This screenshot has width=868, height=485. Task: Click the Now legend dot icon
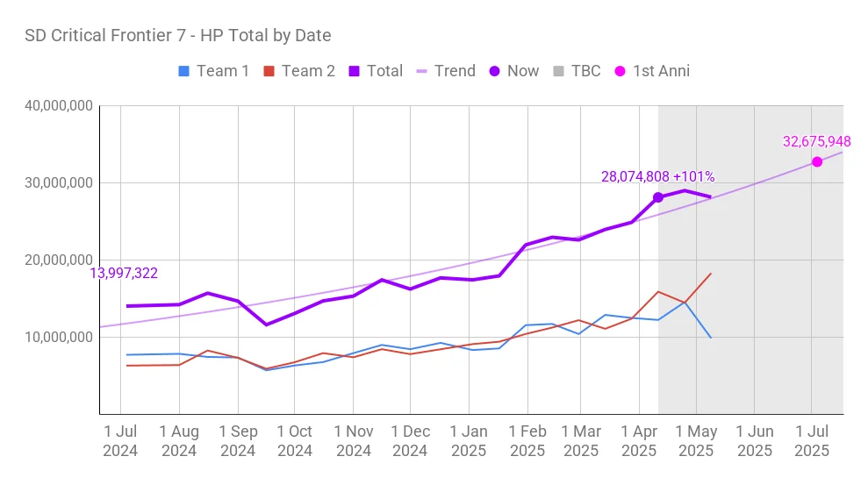point(494,71)
